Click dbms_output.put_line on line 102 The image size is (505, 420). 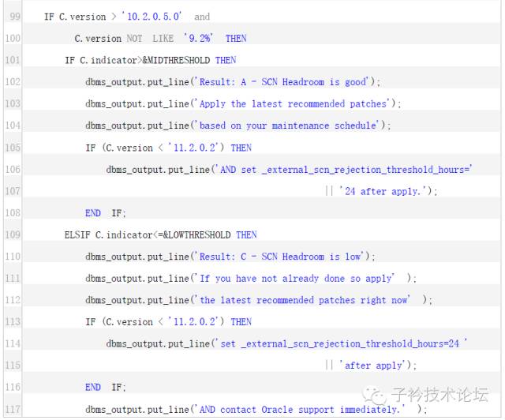137,82
